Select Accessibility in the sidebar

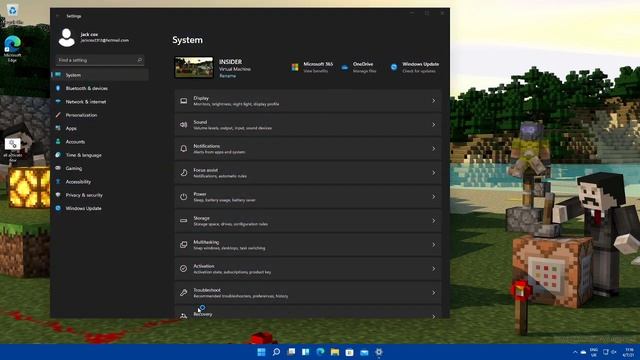tap(100, 182)
